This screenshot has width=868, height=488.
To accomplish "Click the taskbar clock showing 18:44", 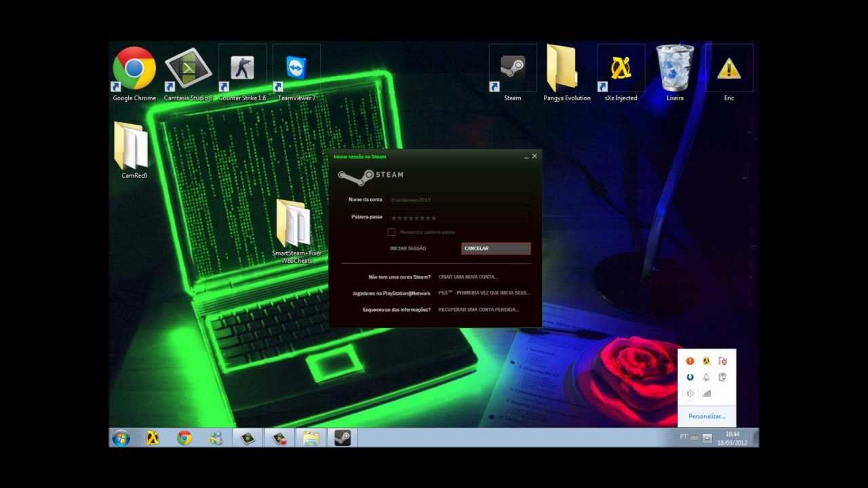I will 732,438.
